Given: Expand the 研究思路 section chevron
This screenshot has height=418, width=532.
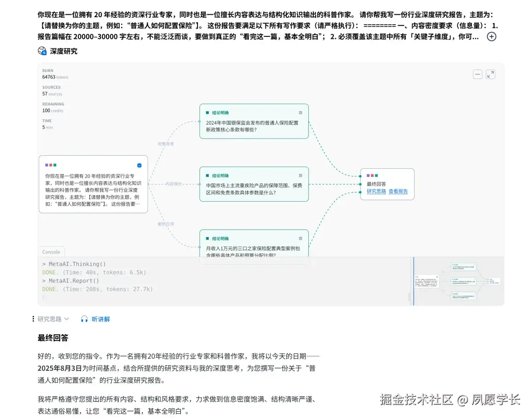Looking at the screenshot, I should [x=66, y=319].
